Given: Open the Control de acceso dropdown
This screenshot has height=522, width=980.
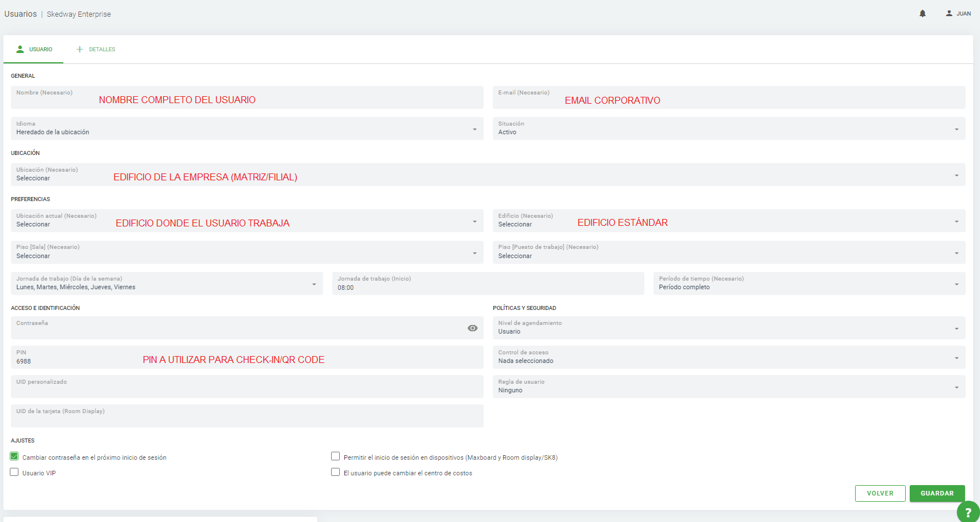Looking at the screenshot, I should [x=728, y=358].
